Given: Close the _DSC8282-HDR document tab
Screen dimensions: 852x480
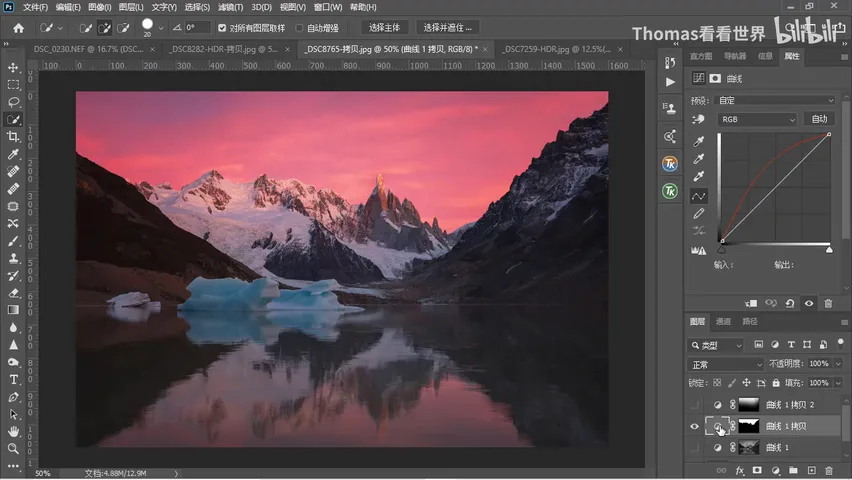Looking at the screenshot, I should pyautogui.click(x=287, y=49).
